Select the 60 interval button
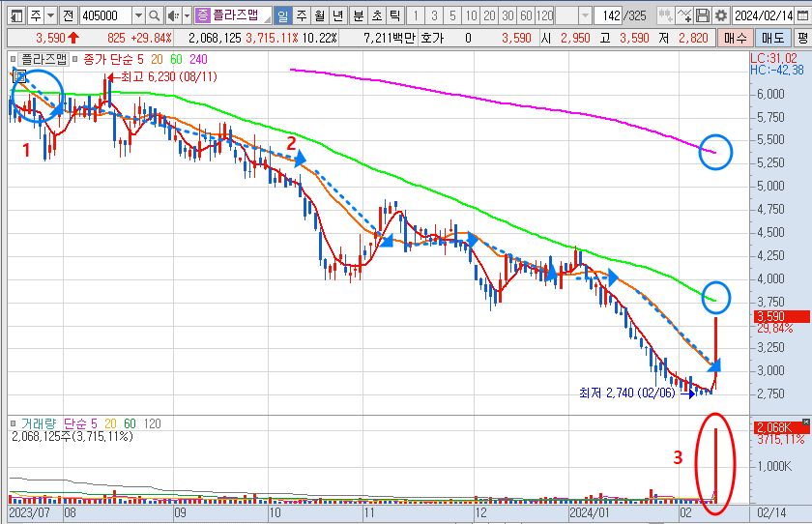The width and height of the screenshot is (812, 524). coord(526,16)
